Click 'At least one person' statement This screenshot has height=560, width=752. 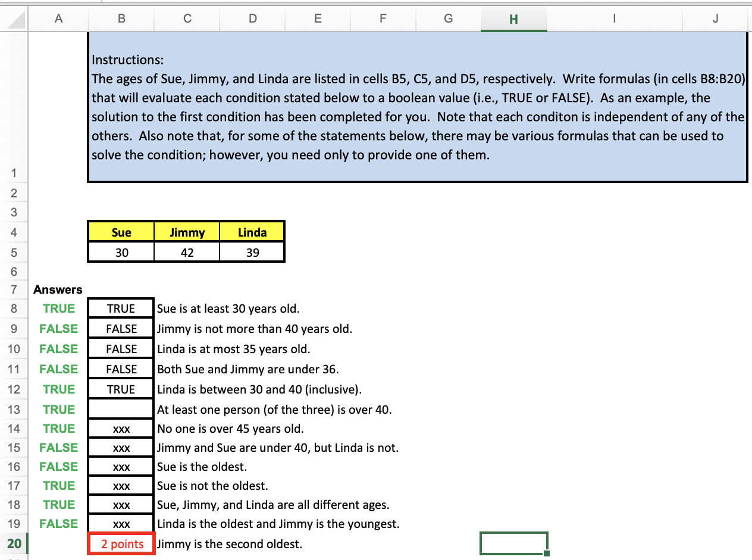tap(274, 410)
